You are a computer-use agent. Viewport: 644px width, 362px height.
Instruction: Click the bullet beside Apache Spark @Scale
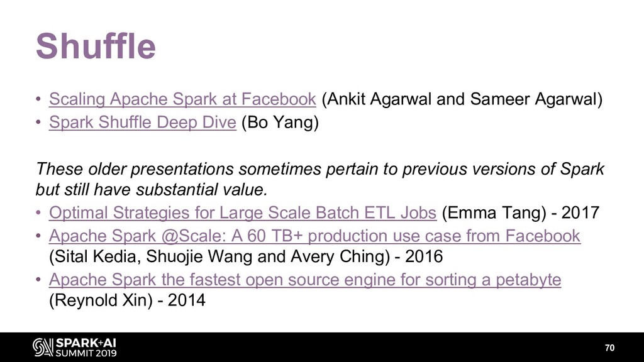38,236
